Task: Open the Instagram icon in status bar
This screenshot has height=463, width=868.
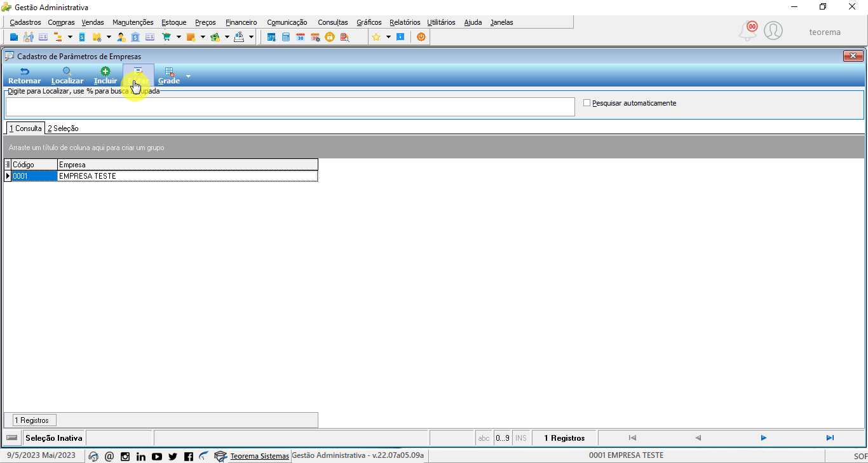Action: coord(125,456)
